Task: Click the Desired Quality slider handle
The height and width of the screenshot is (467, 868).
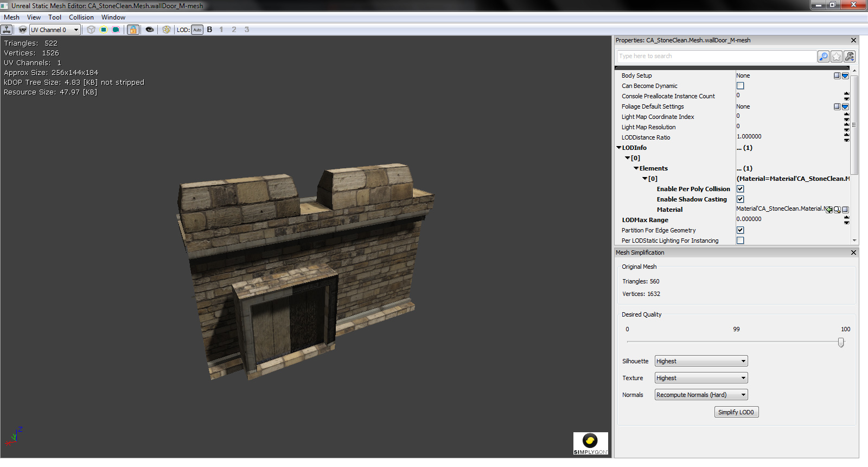Action: pos(841,342)
